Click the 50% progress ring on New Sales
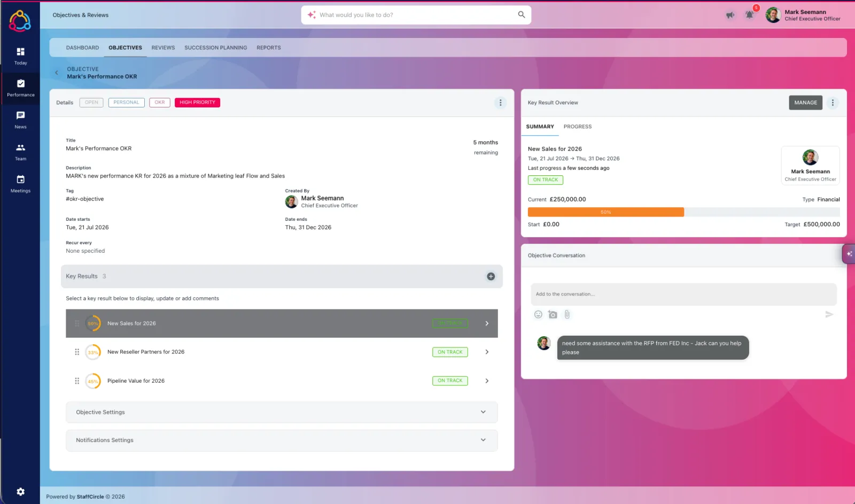 click(93, 323)
